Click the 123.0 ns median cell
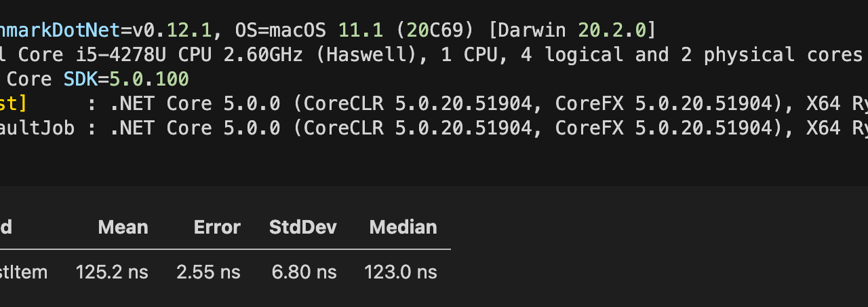This screenshot has width=868, height=307. [x=400, y=272]
